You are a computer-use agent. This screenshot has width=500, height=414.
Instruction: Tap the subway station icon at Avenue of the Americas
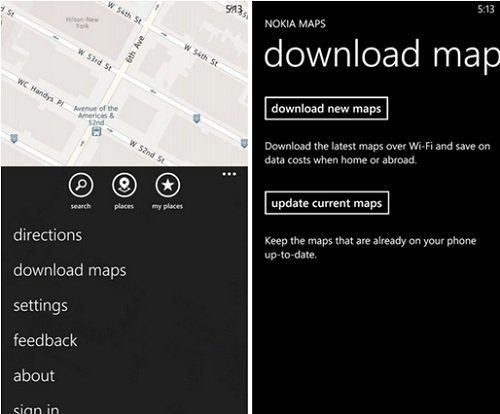[96, 132]
